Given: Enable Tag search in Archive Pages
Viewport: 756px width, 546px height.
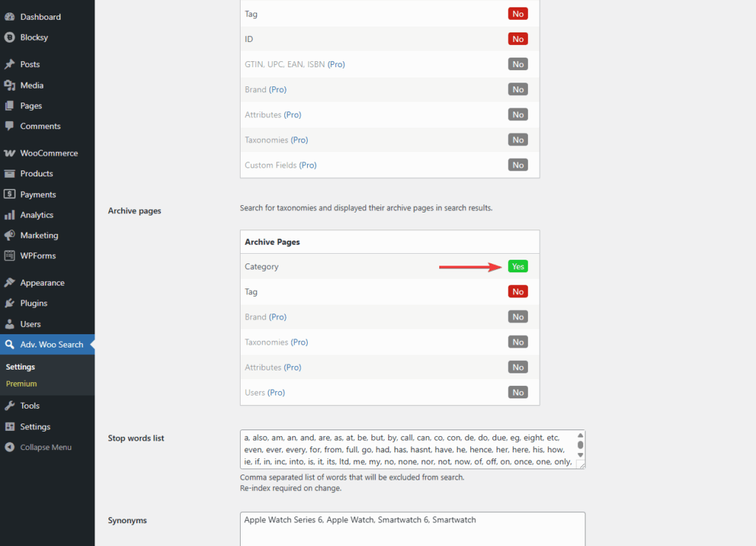Looking at the screenshot, I should 518,291.
